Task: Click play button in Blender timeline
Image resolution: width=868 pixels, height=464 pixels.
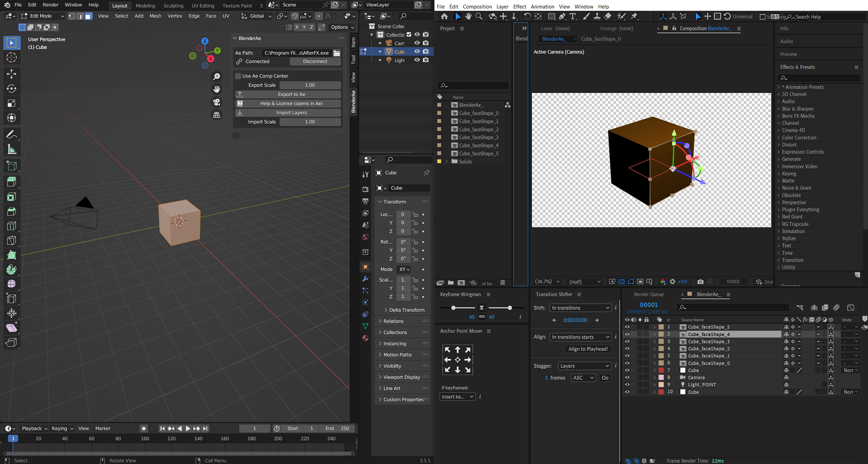Action: point(188,428)
